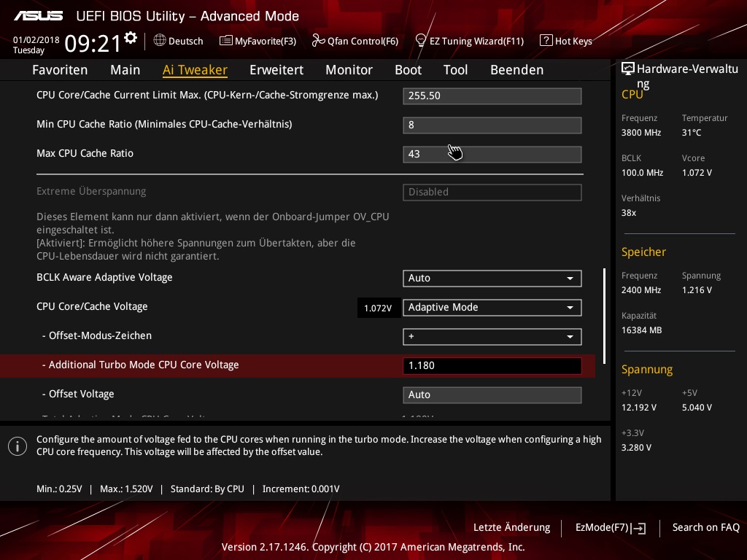Screen dimensions: 747x560
Task: Click Letzte Änderung button
Action: 511,528
